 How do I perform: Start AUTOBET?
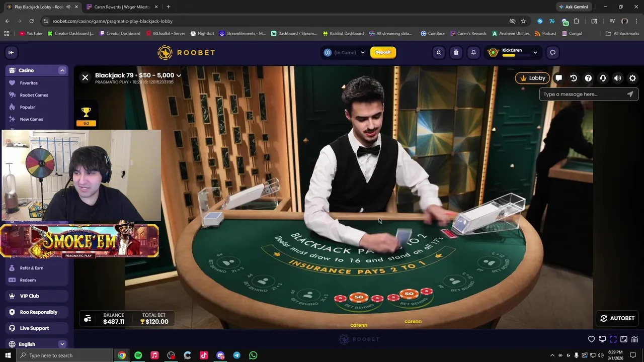point(617,318)
